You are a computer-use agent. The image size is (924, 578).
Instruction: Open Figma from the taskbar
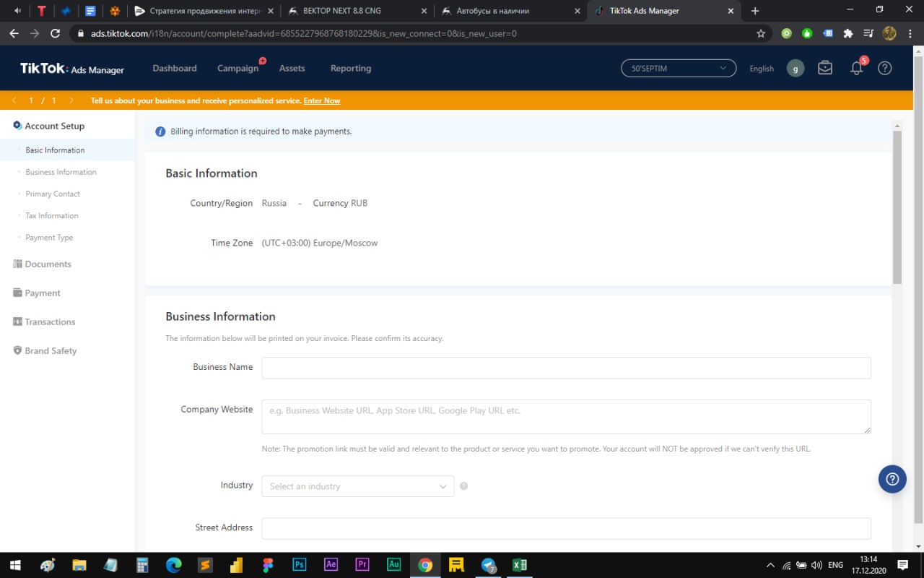pos(269,565)
